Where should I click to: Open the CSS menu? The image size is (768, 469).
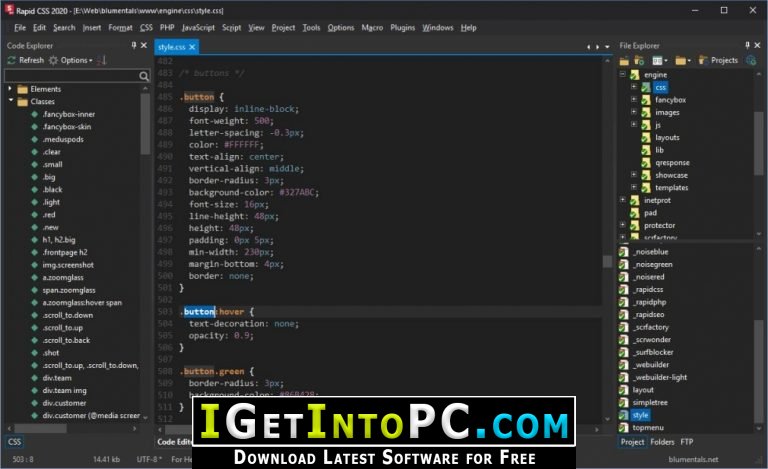tap(146, 27)
